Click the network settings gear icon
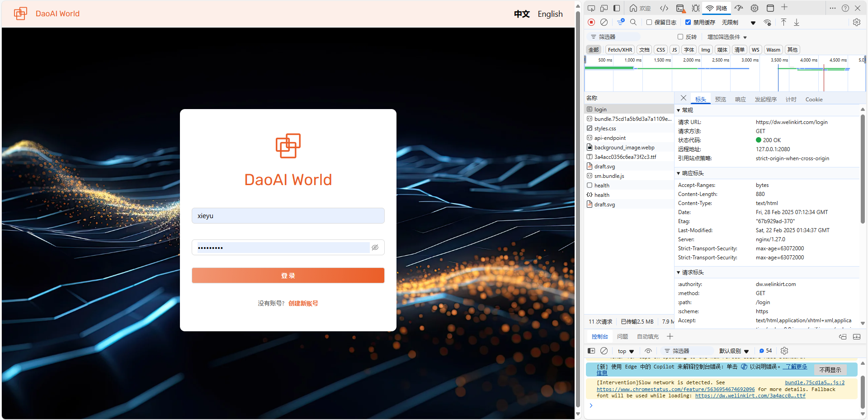The height and width of the screenshot is (420, 868). point(856,22)
